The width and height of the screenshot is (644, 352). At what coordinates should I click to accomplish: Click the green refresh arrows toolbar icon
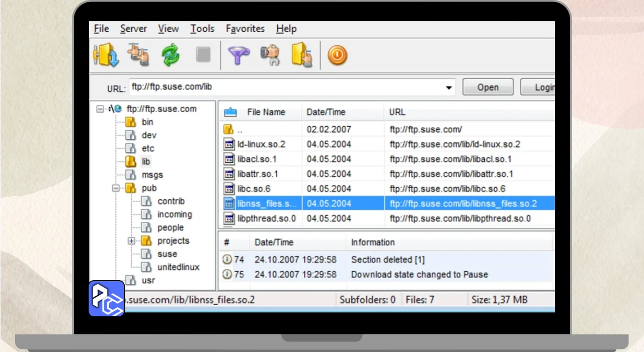(x=171, y=55)
